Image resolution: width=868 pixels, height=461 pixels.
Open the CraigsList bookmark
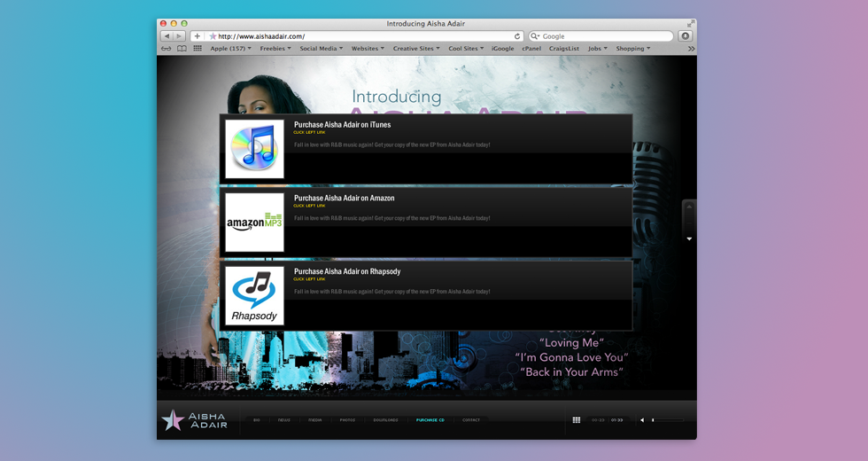coord(564,49)
